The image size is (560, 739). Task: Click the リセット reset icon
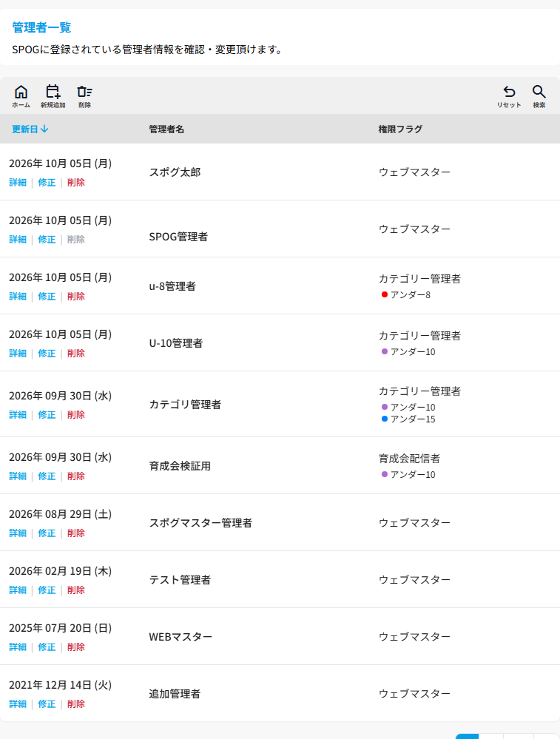[509, 97]
